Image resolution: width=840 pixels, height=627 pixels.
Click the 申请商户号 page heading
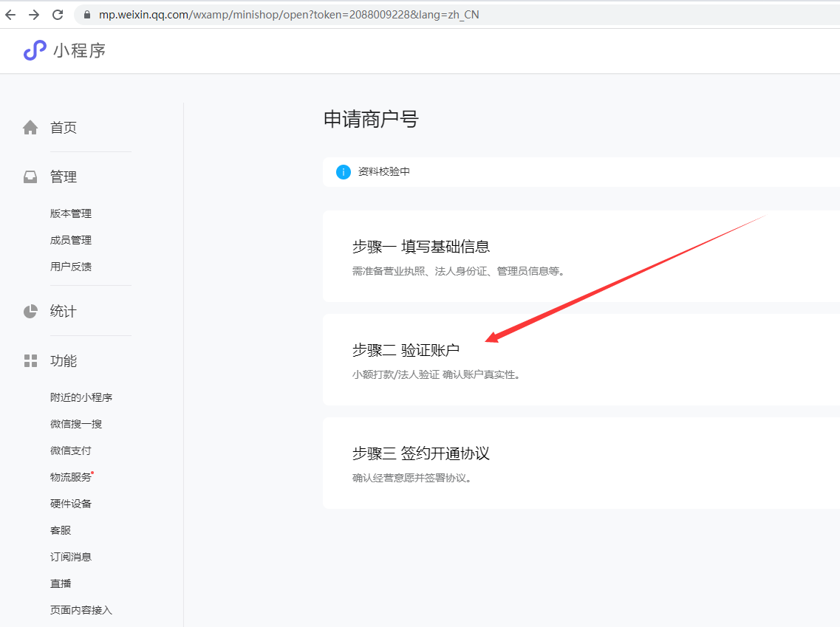tap(371, 119)
